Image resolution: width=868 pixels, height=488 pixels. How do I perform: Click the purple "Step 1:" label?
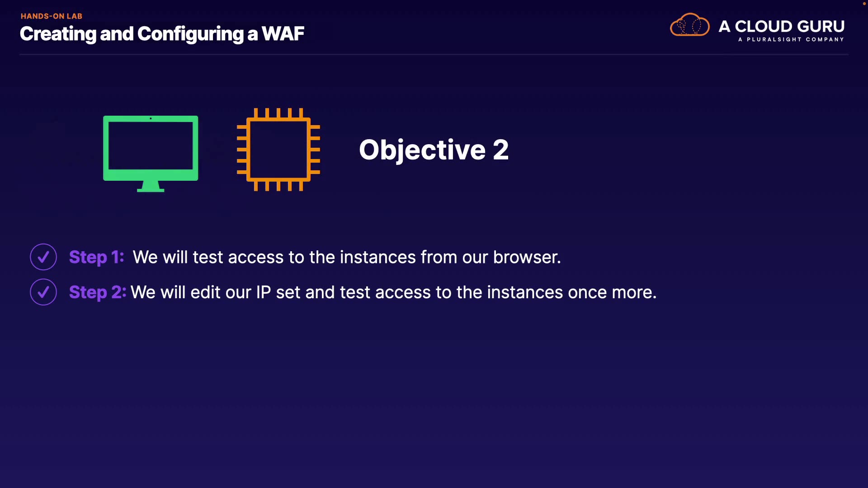click(96, 257)
